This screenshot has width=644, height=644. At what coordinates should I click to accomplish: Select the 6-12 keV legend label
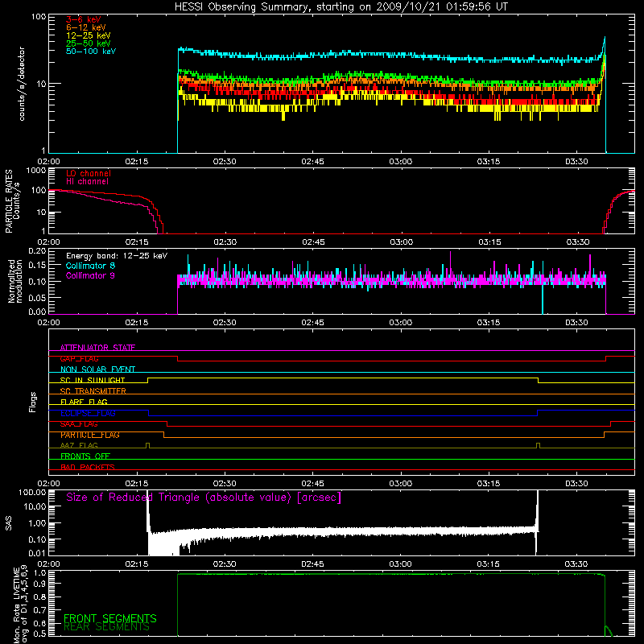(86, 27)
